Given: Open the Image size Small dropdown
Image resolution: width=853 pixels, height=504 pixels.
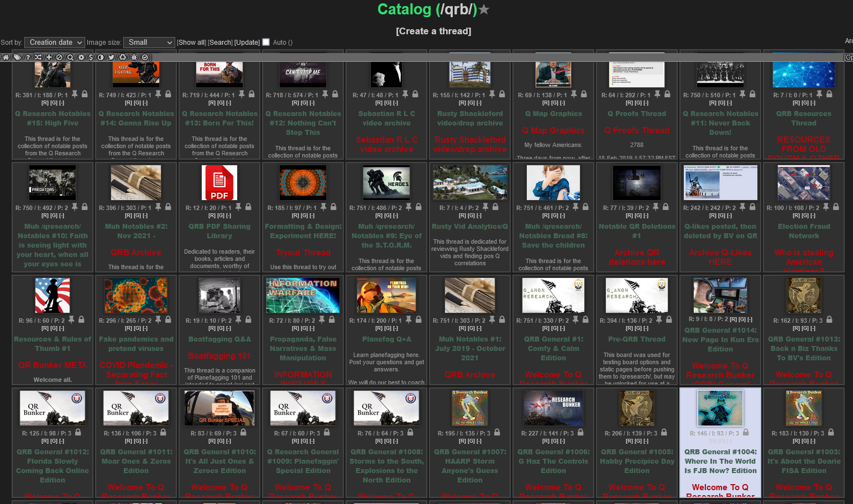Looking at the screenshot, I should click(149, 43).
